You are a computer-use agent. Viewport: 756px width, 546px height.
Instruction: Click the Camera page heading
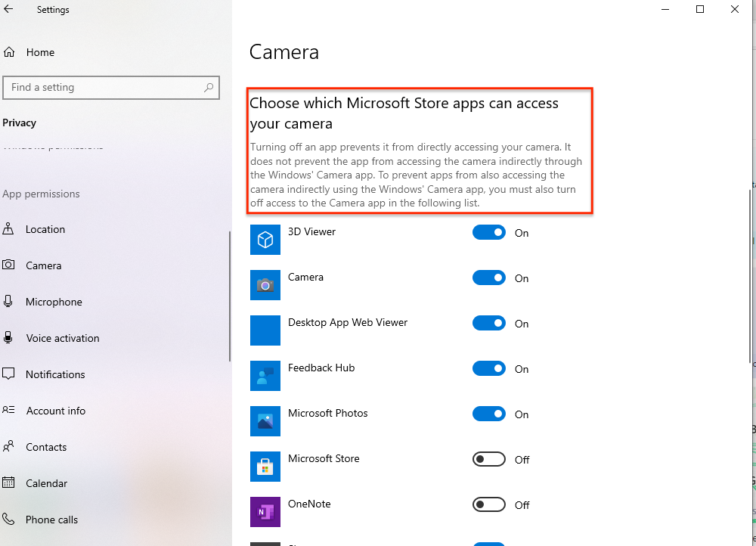pyautogui.click(x=284, y=52)
